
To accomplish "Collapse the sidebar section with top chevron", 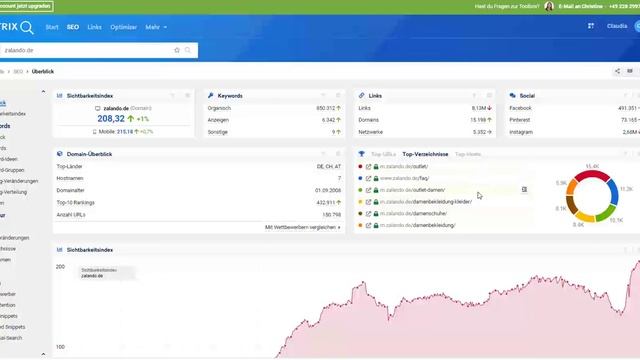I will click(43, 91).
